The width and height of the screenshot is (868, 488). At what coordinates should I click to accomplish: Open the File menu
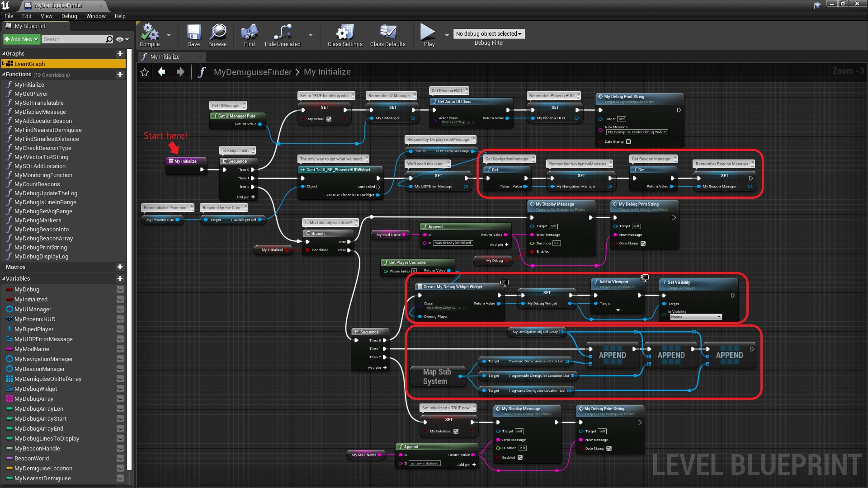click(x=9, y=16)
